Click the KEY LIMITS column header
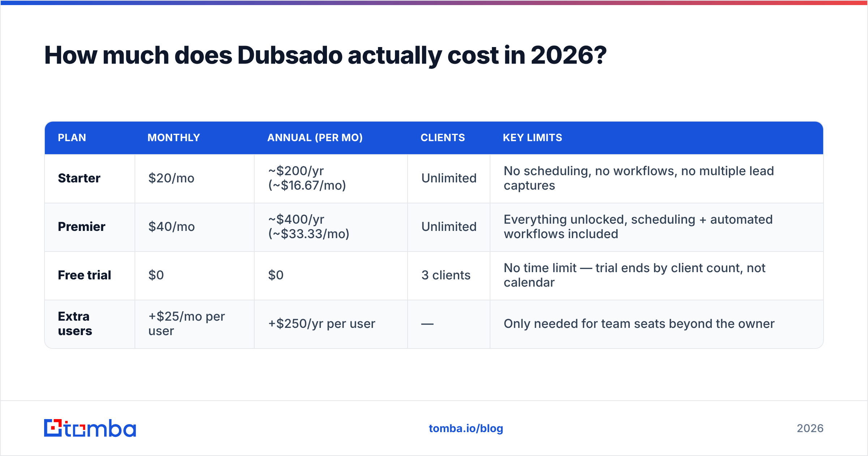Screen dimensions: 868x456 click(x=532, y=138)
